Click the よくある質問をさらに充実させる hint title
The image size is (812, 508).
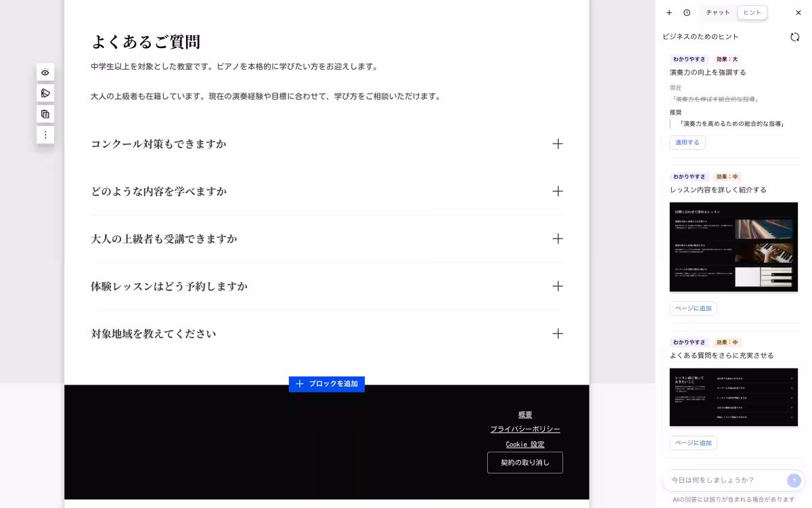tap(721, 356)
